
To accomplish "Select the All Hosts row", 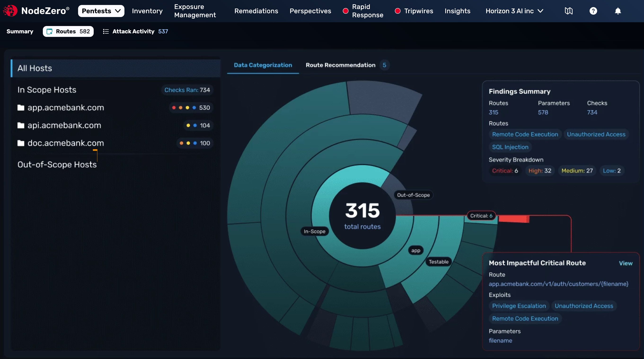I will point(115,68).
